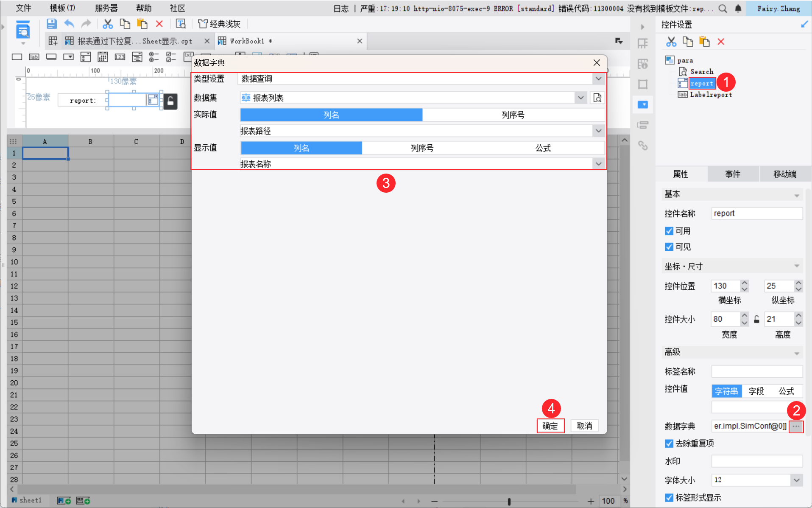Insert a drop-down box widget
The height and width of the screenshot is (508, 812).
click(68, 57)
